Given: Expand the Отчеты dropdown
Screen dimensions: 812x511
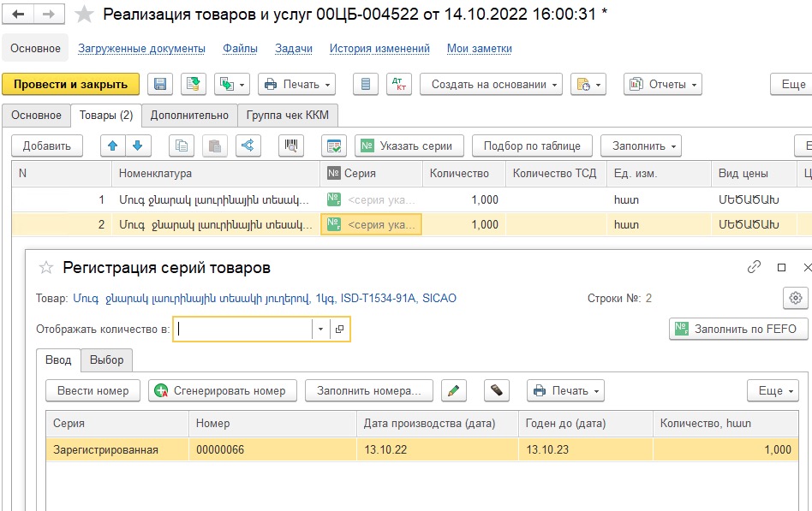Looking at the screenshot, I should 663,85.
